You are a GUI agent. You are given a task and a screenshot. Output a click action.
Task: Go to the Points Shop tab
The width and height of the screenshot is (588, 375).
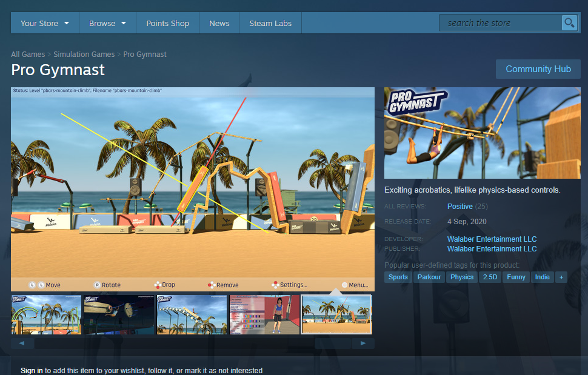168,23
